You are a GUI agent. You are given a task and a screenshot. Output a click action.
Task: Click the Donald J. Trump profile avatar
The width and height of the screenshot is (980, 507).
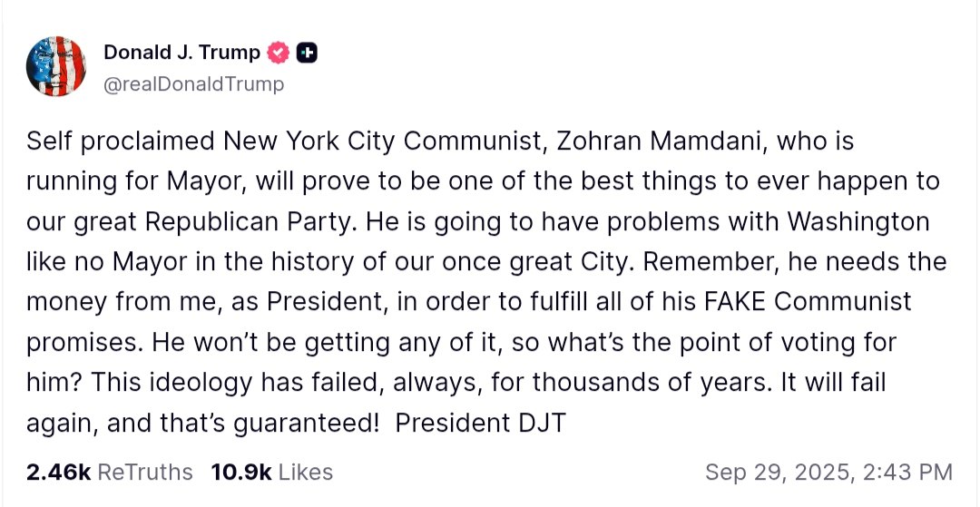(x=56, y=67)
